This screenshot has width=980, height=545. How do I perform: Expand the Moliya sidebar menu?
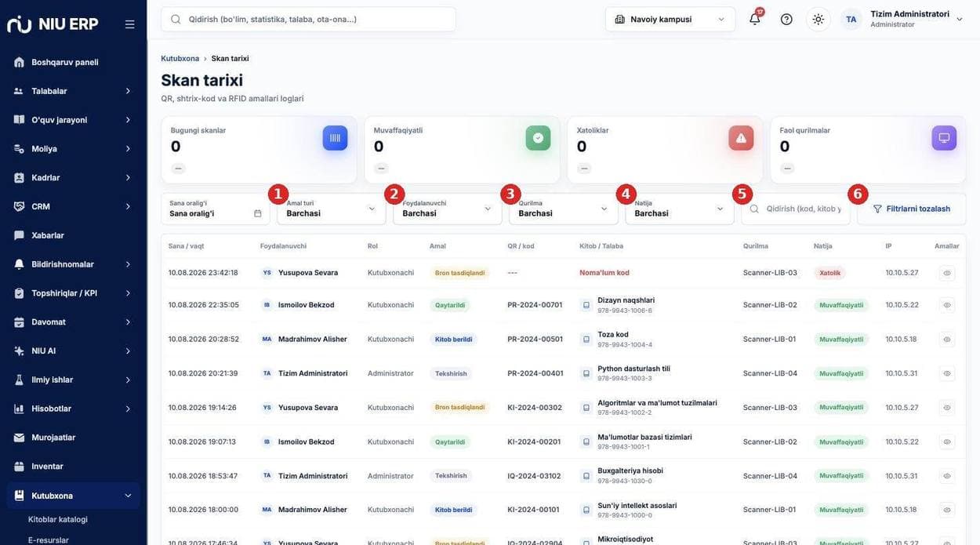[73, 148]
